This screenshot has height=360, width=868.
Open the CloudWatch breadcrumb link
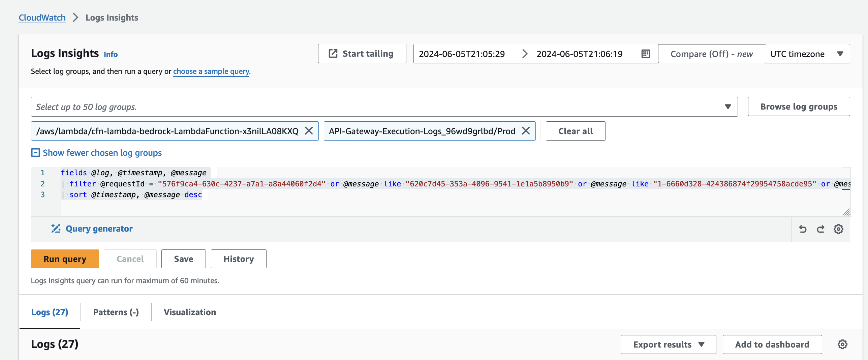click(x=42, y=18)
